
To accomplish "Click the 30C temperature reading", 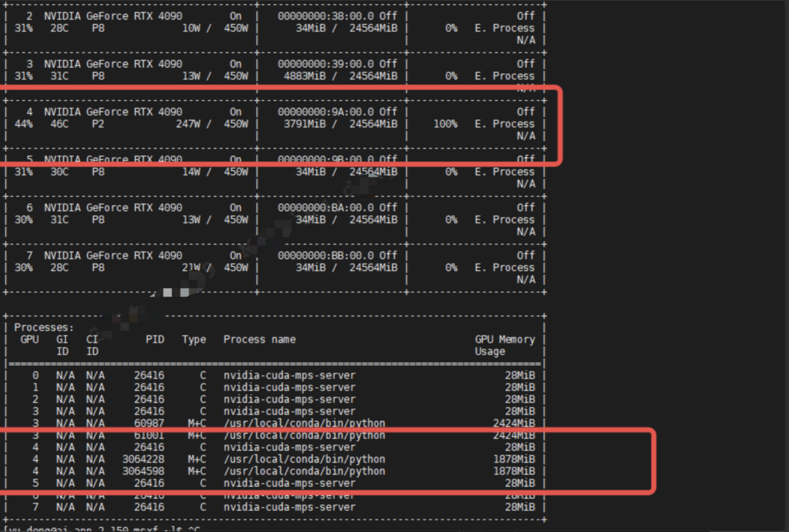I will pos(59,172).
